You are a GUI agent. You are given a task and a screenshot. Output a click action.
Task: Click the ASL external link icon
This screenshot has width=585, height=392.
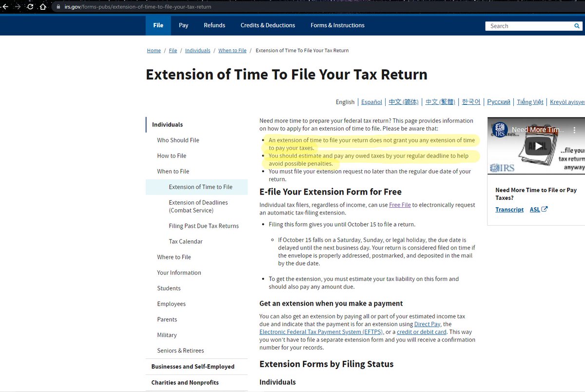545,209
